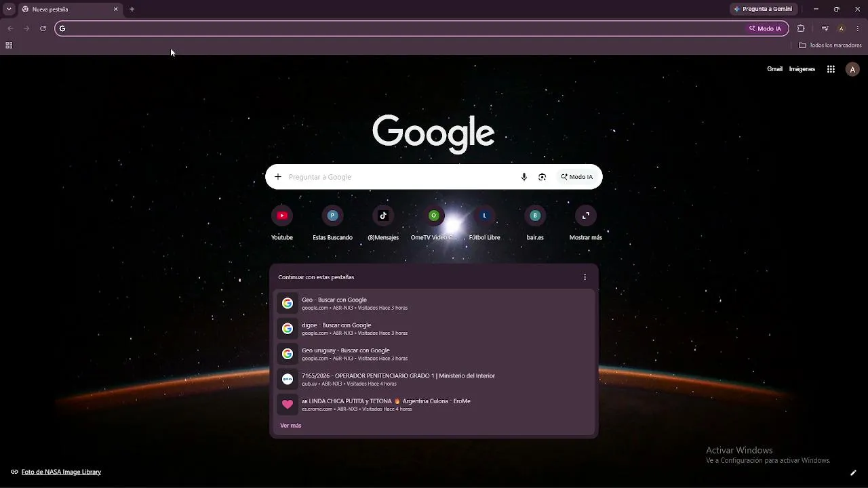This screenshot has height=488, width=868.
Task: Open the Gmail link
Action: (774, 69)
